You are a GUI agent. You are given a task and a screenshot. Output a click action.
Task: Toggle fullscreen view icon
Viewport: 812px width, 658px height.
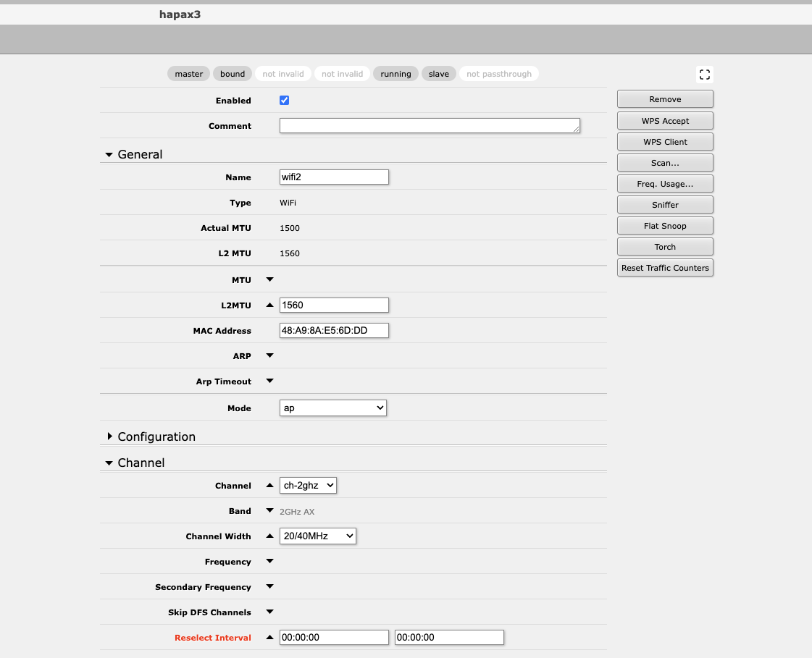pyautogui.click(x=704, y=74)
